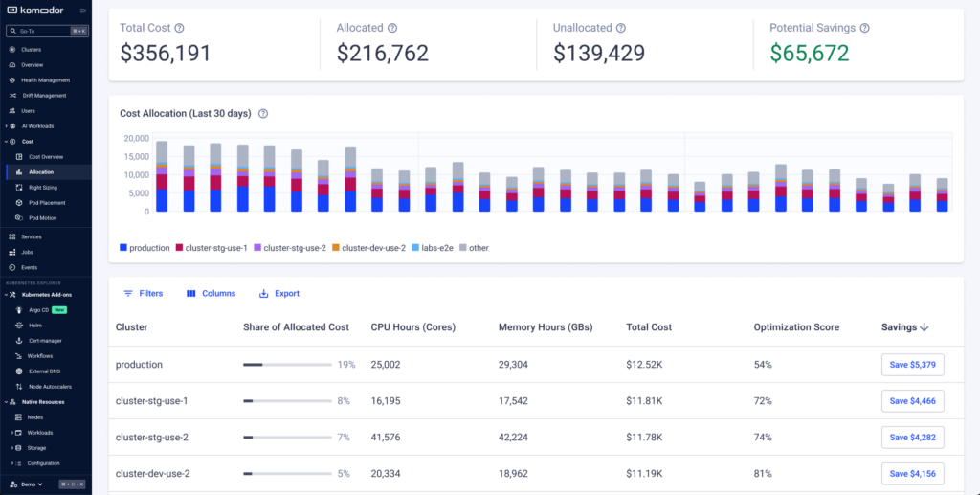
Task: Open Node Autoscalers icon
Action: [x=19, y=387]
